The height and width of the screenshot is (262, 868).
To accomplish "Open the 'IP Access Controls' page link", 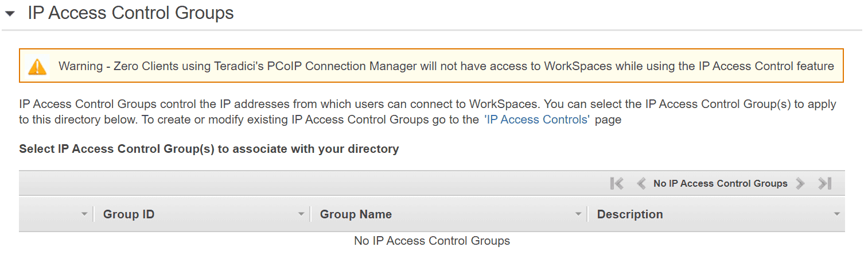I will tap(537, 120).
